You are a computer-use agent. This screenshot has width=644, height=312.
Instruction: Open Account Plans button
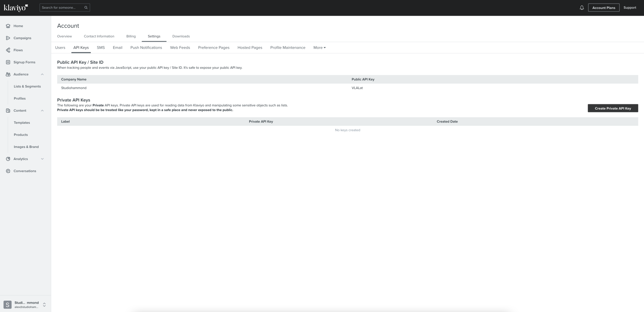click(603, 8)
